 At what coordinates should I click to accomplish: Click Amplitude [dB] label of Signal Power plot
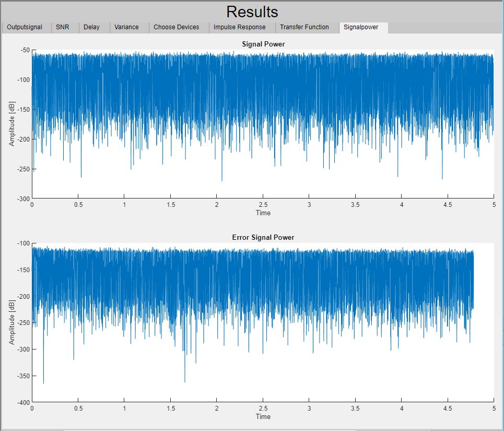12,124
